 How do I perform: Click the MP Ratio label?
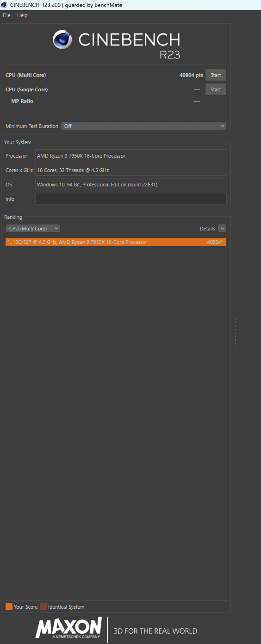(x=22, y=101)
